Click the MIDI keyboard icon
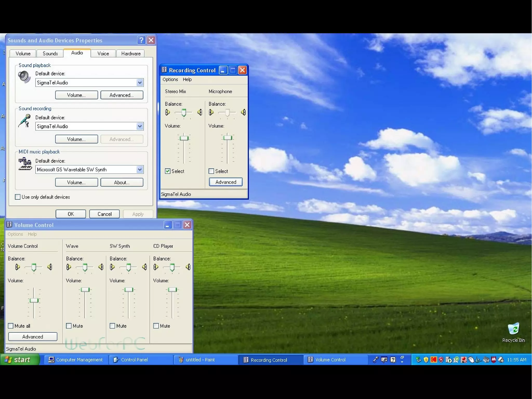This screenshot has width=532, height=399. tap(25, 164)
